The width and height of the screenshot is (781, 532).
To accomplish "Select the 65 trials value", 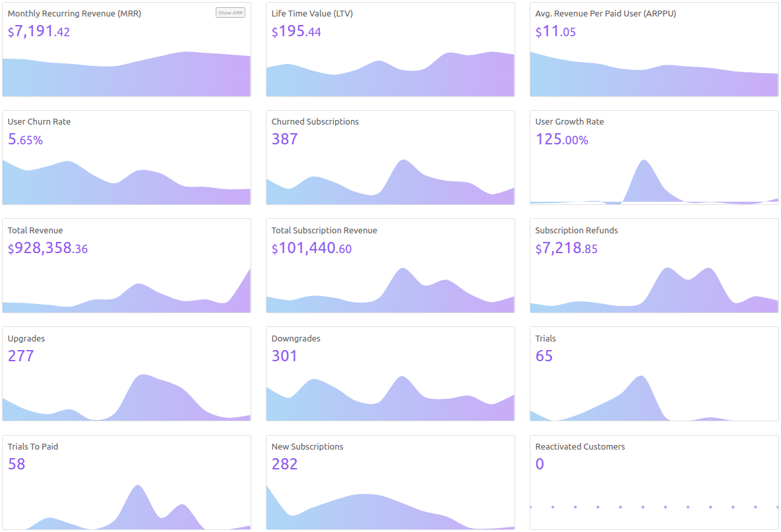I will pyautogui.click(x=544, y=356).
